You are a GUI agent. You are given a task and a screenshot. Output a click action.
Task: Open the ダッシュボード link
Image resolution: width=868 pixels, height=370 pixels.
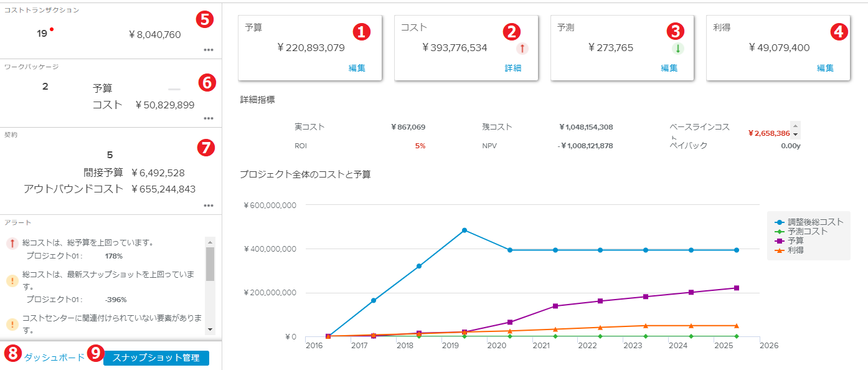(54, 358)
